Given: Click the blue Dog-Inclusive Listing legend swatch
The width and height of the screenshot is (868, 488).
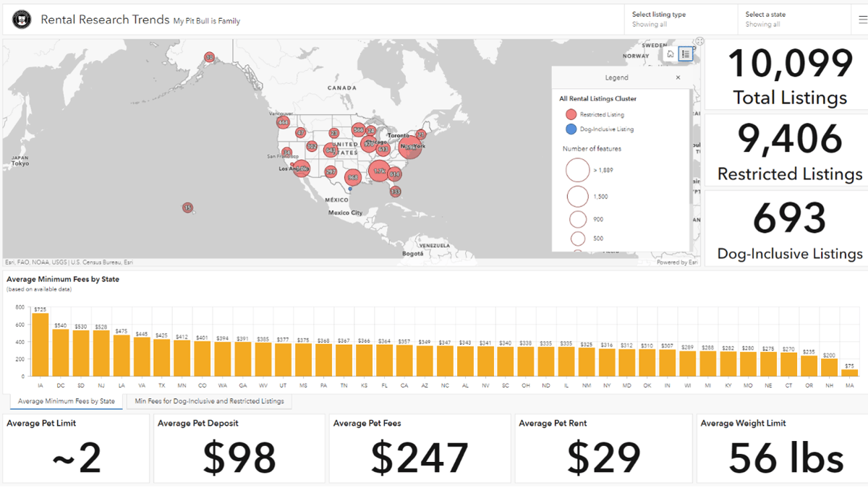Looking at the screenshot, I should [x=571, y=129].
